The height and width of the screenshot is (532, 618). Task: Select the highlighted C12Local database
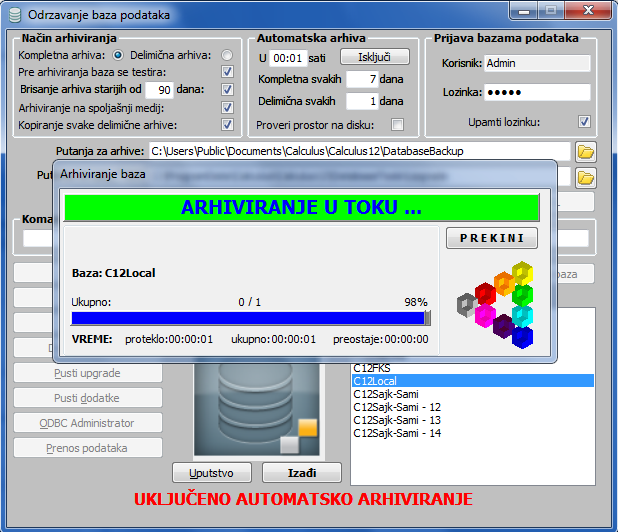pyautogui.click(x=473, y=381)
